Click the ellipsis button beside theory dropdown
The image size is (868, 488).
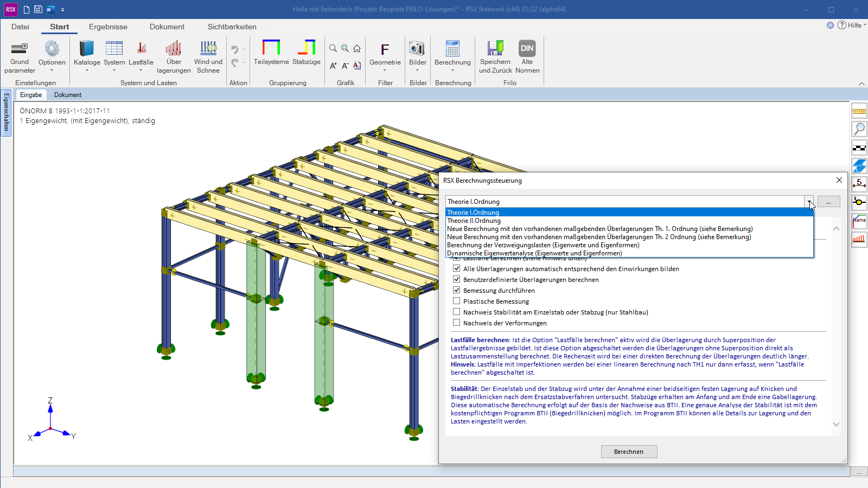[x=828, y=202]
